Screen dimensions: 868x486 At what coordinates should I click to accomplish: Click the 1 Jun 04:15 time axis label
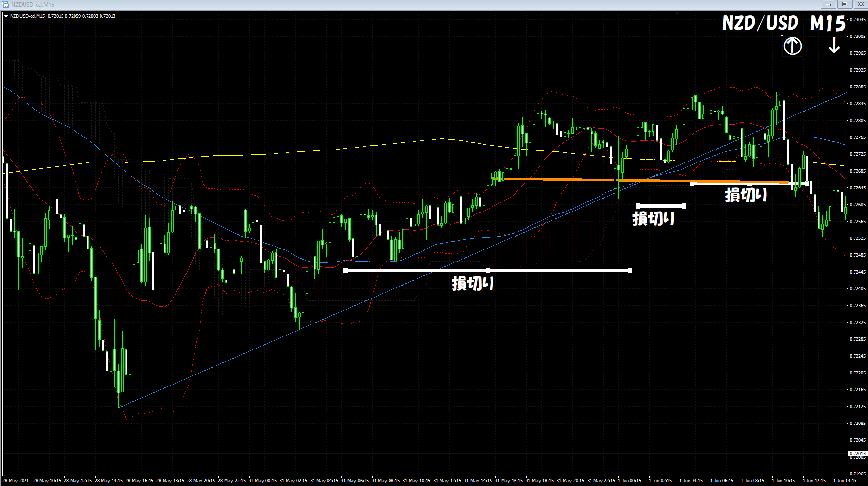tap(691, 481)
